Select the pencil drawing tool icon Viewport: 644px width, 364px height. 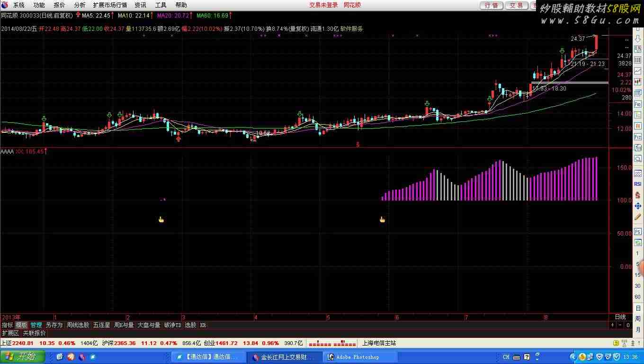pos(638,217)
